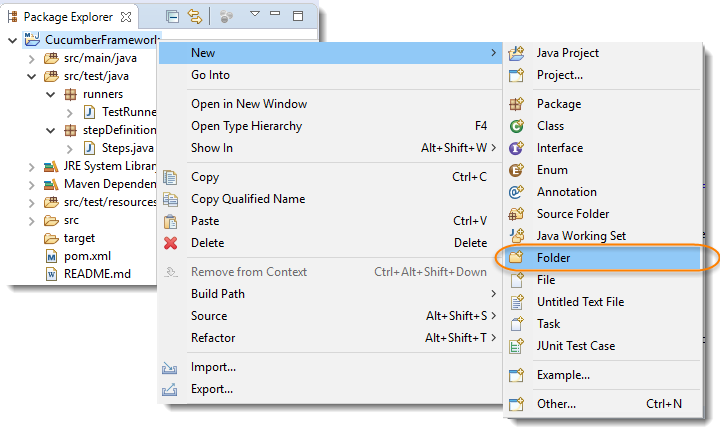Click the Java Working Set icon
Image resolution: width=720 pixels, height=434 pixels.
[517, 236]
